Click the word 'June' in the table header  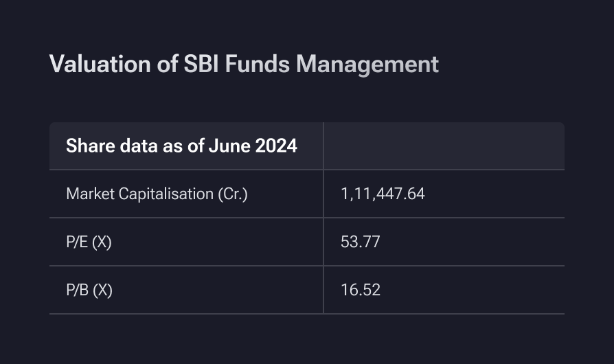pyautogui.click(x=229, y=146)
